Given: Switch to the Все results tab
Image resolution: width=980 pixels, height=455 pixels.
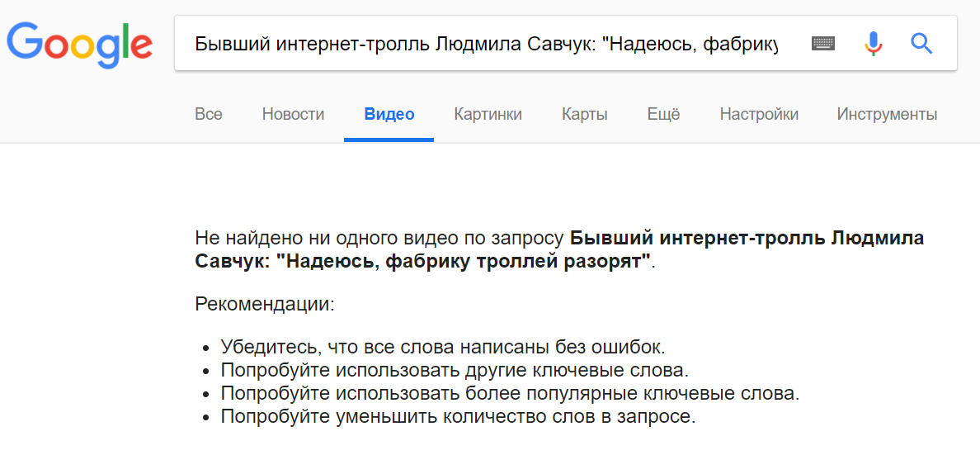Looking at the screenshot, I should click(209, 115).
